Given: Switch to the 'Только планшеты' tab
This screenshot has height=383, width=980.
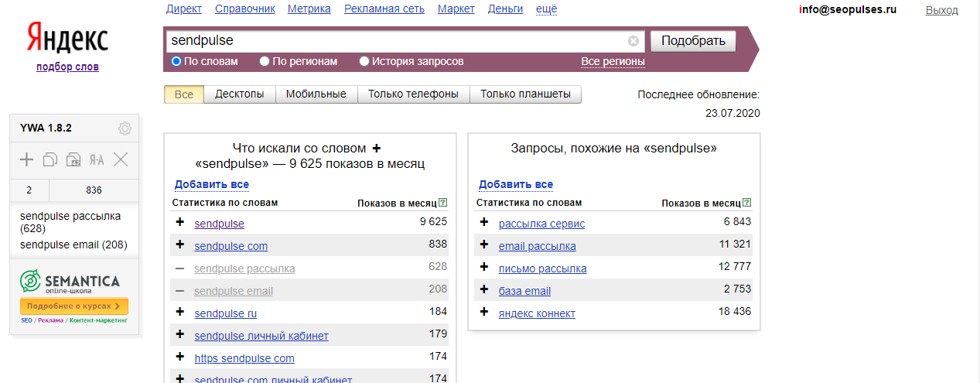Looking at the screenshot, I should tap(526, 94).
